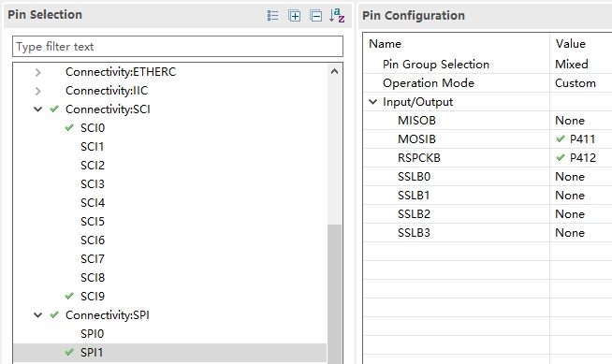Select the Operation Mode row name
The width and height of the screenshot is (612, 364).
pyautogui.click(x=429, y=83)
